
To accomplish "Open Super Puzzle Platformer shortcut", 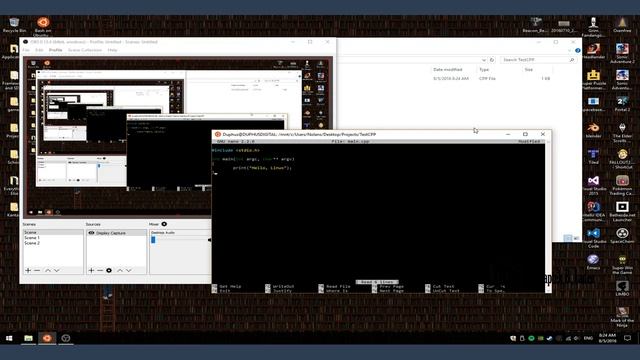I will point(593,79).
